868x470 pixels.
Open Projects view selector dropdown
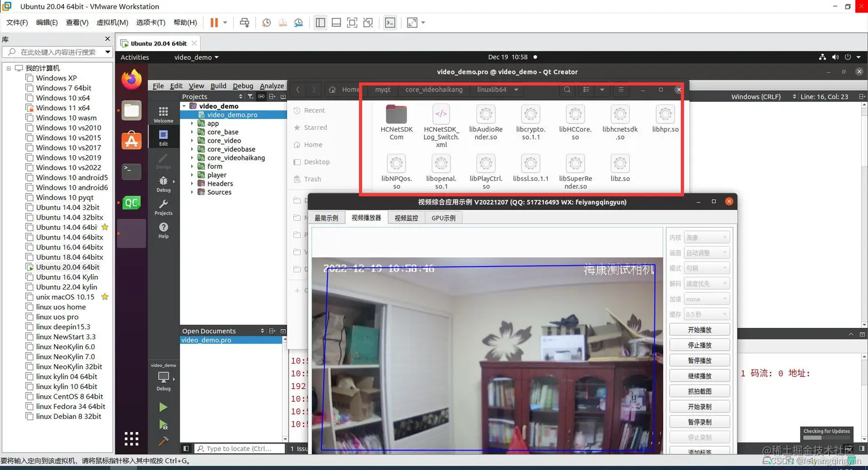pos(212,97)
